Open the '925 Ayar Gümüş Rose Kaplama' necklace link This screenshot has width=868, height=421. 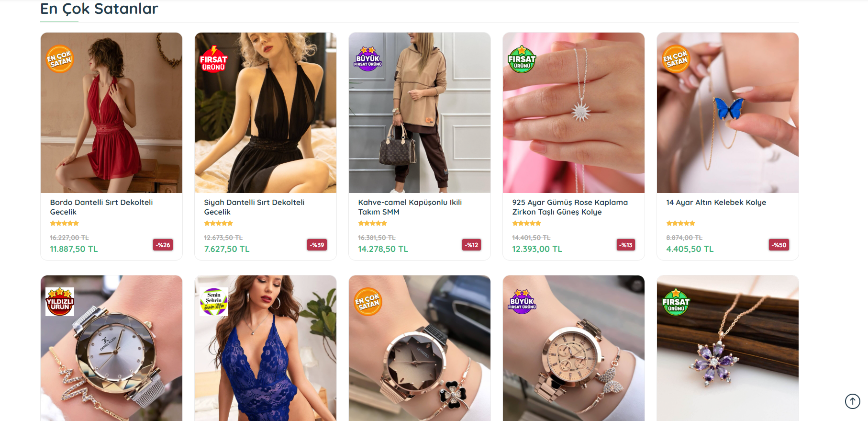[570, 207]
